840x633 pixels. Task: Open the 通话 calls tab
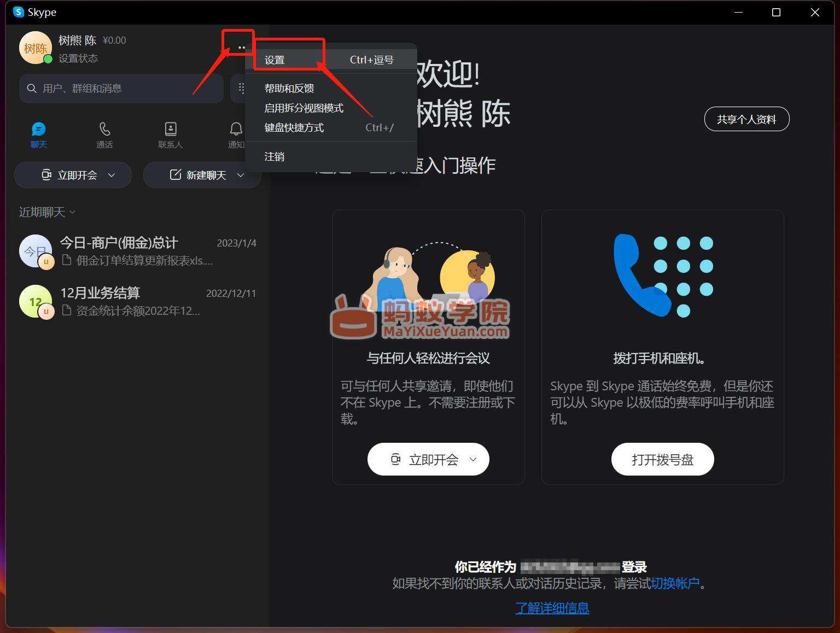tap(104, 135)
